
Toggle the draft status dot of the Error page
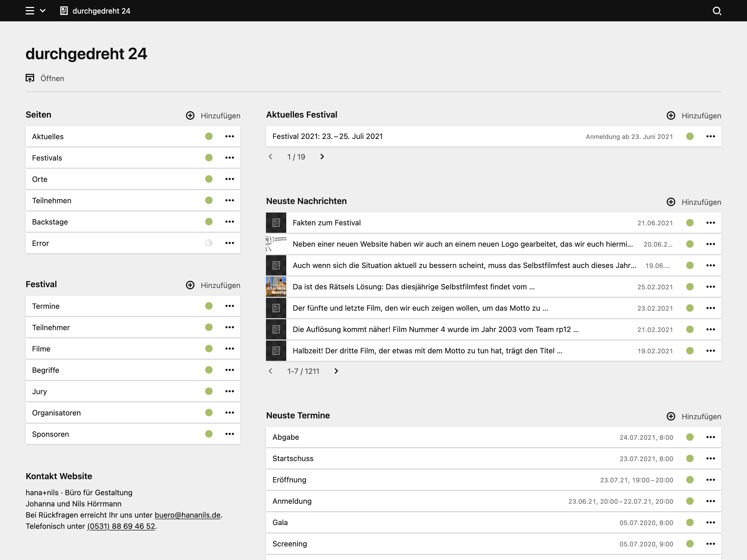point(209,243)
